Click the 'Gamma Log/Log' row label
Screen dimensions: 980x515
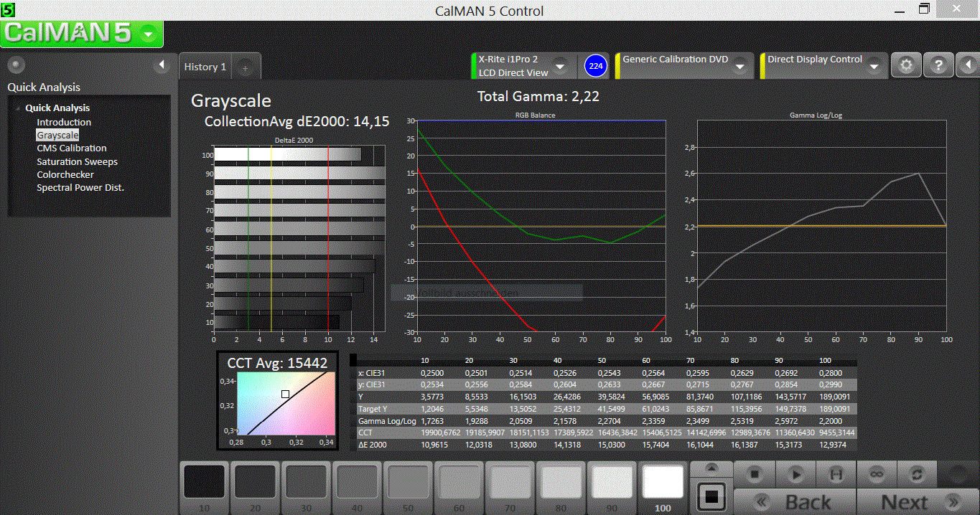point(387,420)
